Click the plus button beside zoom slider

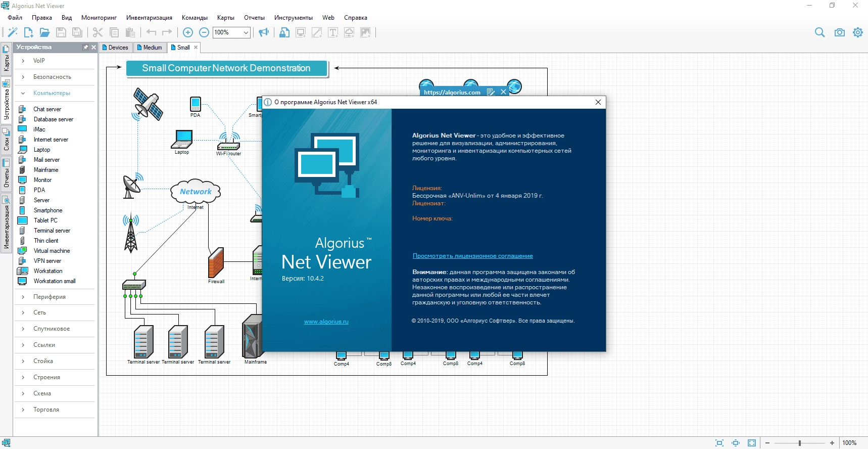tap(832, 443)
